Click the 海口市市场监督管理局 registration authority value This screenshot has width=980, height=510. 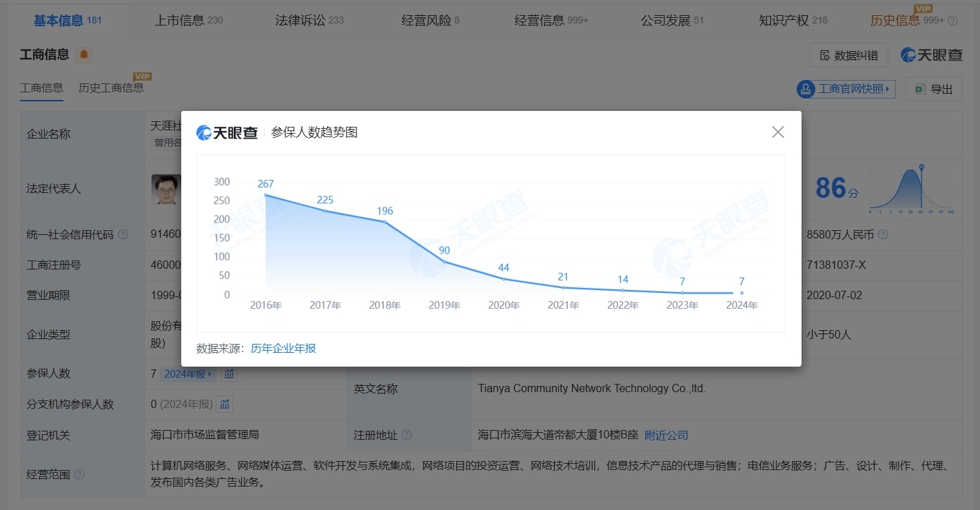click(x=205, y=436)
